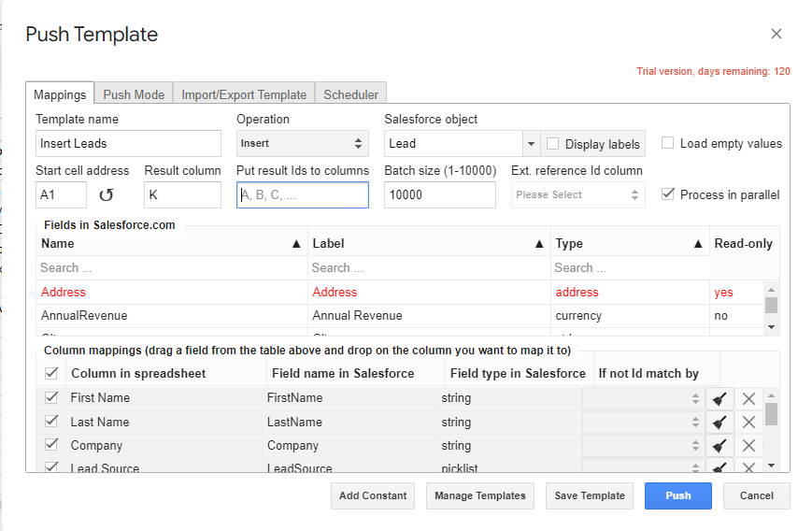Image resolution: width=812 pixels, height=531 pixels.
Task: Open the Operation dropdown showing Insert
Action: pyautogui.click(x=301, y=144)
